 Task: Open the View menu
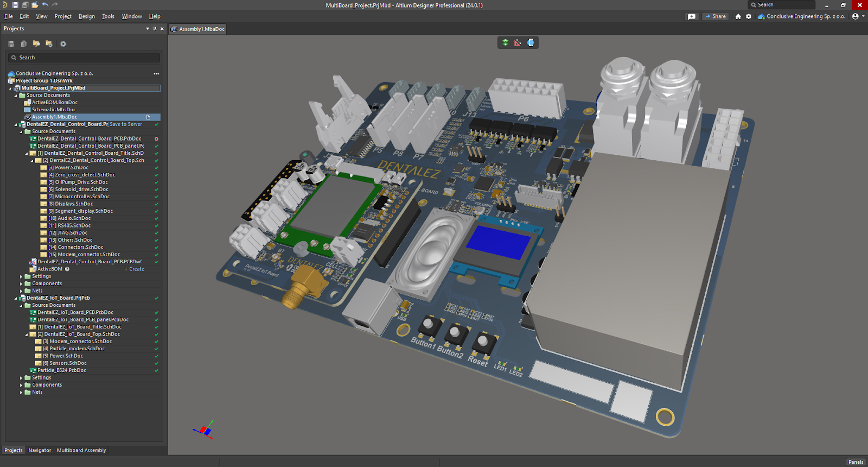(x=42, y=16)
